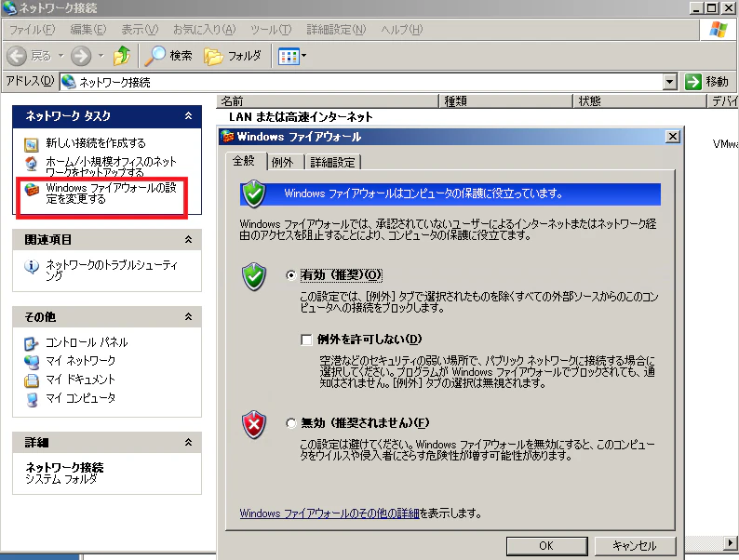Collapse the 関連項目 panel
739x560 pixels.
[x=189, y=240]
